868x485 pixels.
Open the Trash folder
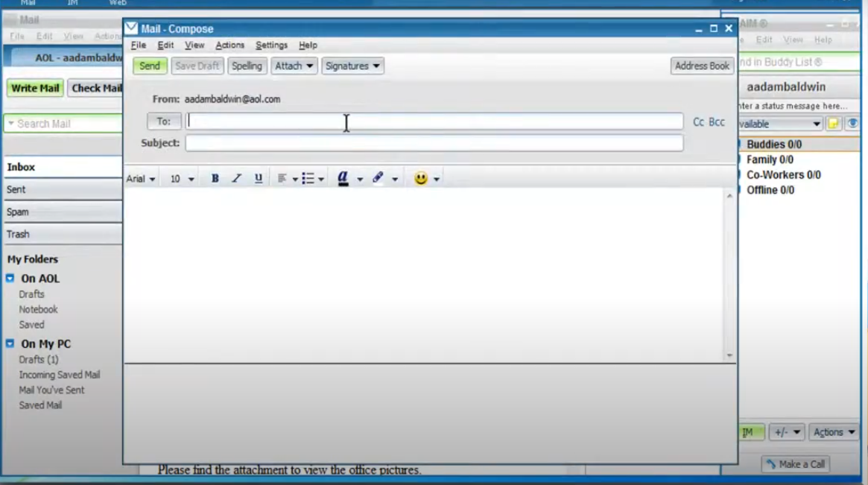(x=63, y=234)
